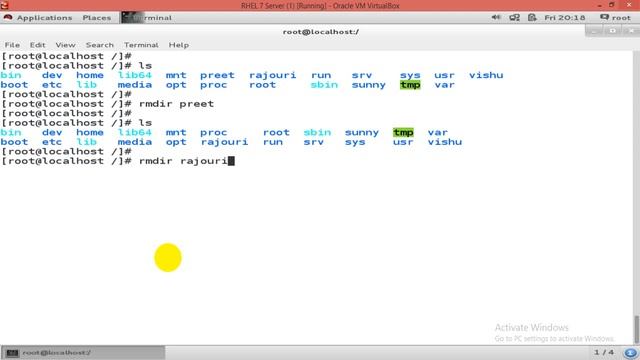This screenshot has width=640, height=360.
Task: Click 'boot' in second ls output
Action: coord(14,142)
